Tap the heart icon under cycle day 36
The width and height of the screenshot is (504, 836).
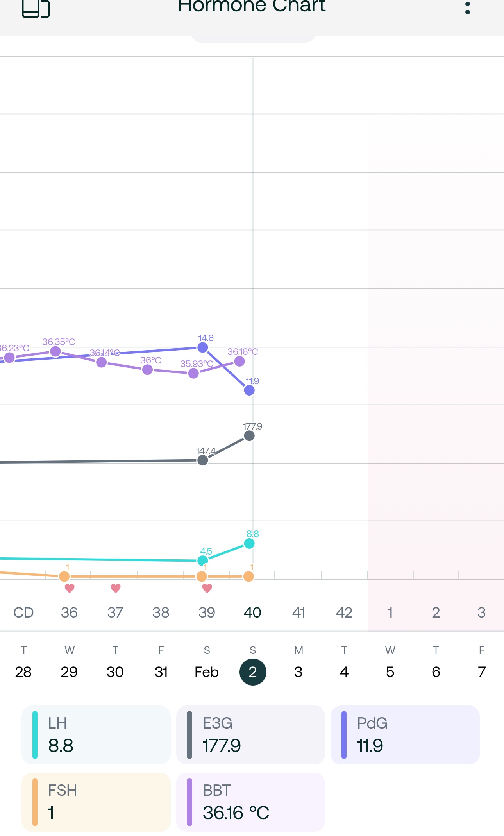70,588
